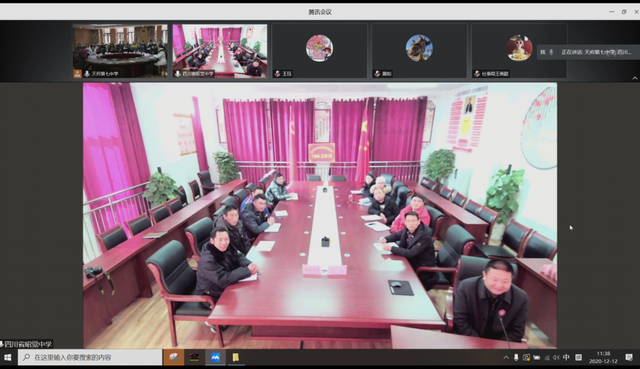This screenshot has width=640, height=369.
Task: Open the notification center icon
Action: (629, 358)
